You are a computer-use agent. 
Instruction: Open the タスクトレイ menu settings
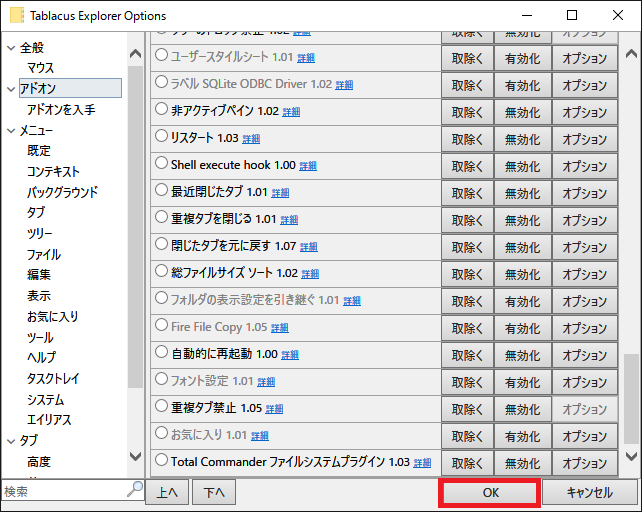pyautogui.click(x=53, y=378)
